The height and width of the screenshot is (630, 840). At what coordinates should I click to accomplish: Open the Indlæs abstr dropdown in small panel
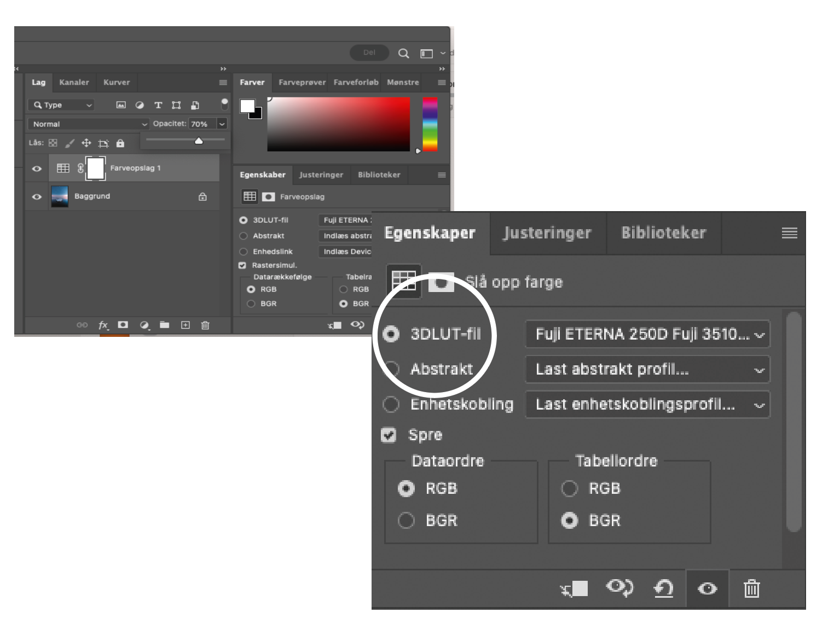[346, 236]
